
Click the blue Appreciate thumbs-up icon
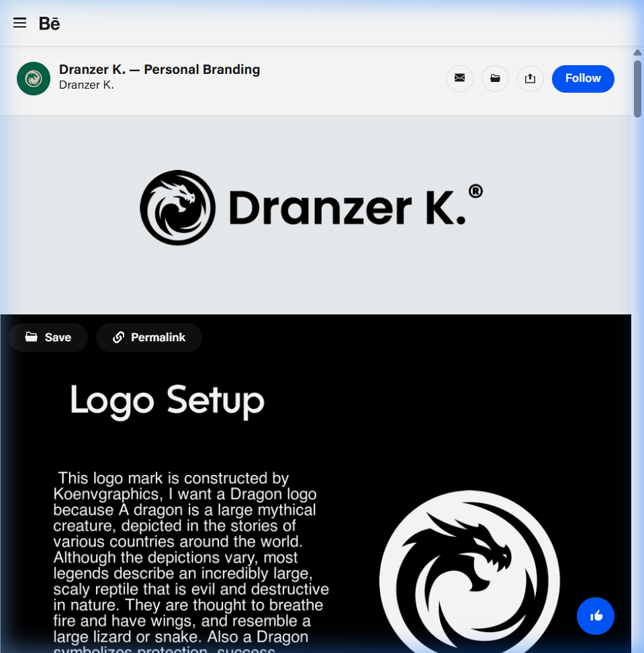596,616
